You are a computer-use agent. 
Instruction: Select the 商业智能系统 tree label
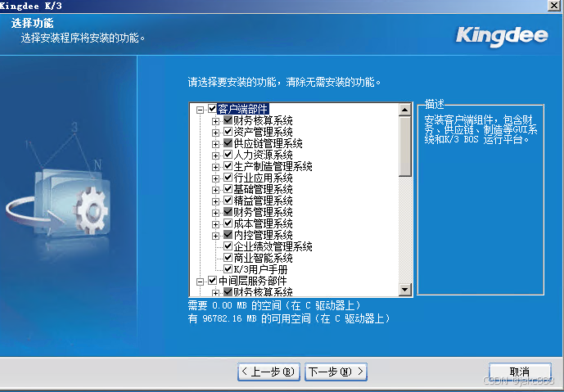263,258
